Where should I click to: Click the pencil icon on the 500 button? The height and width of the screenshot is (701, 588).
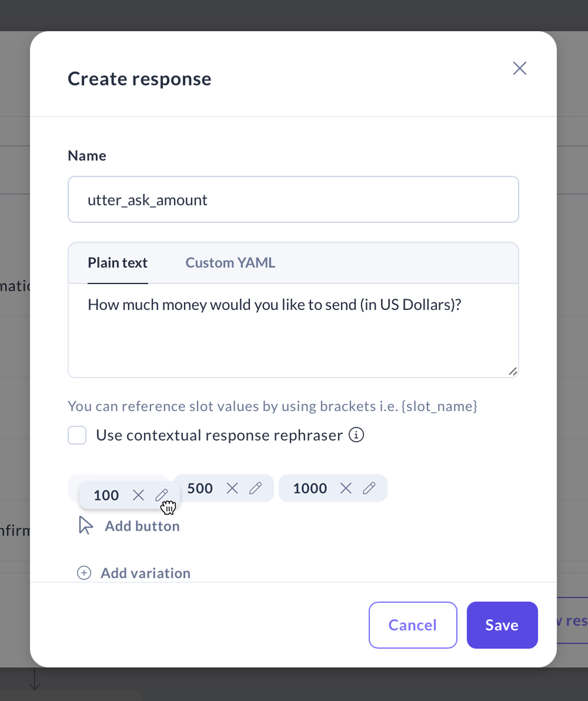tap(255, 488)
